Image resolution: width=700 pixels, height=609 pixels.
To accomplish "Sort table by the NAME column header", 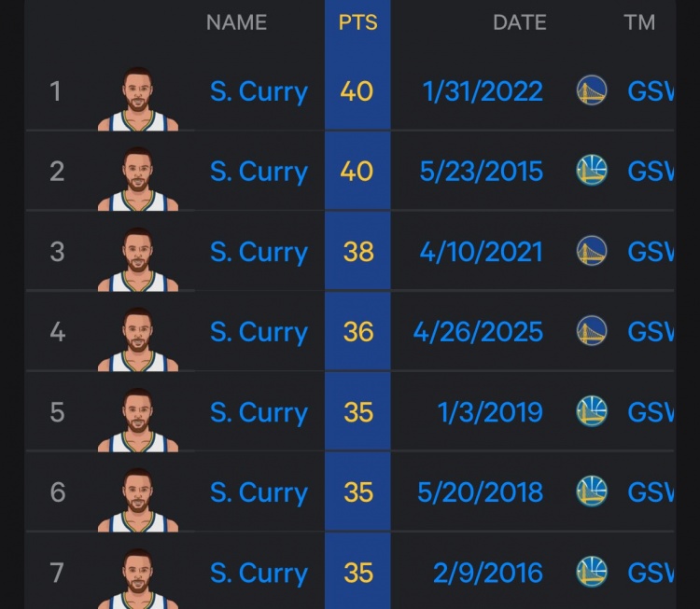I will (x=236, y=22).
